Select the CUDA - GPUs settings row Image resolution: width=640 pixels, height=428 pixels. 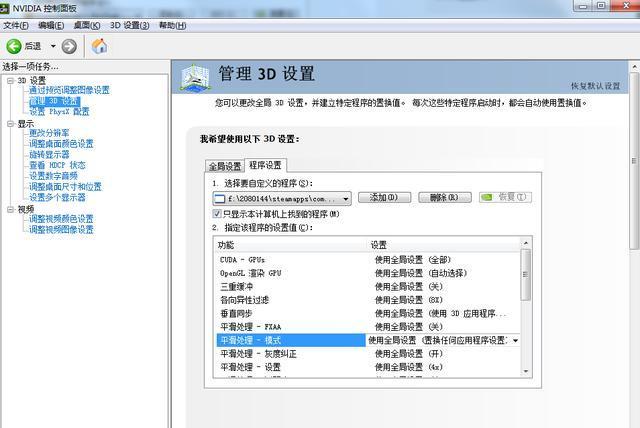point(368,259)
